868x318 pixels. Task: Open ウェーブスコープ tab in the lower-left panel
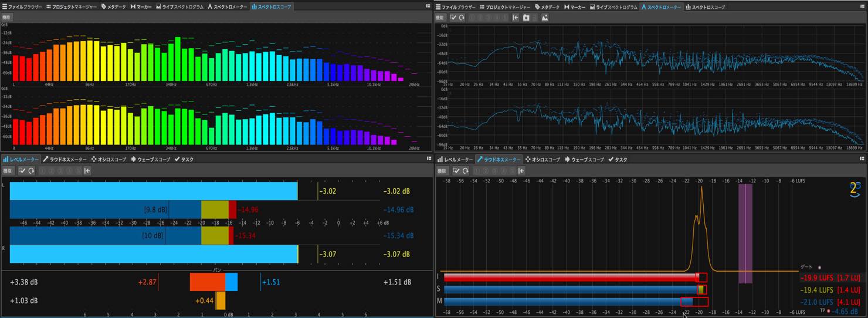[150, 160]
